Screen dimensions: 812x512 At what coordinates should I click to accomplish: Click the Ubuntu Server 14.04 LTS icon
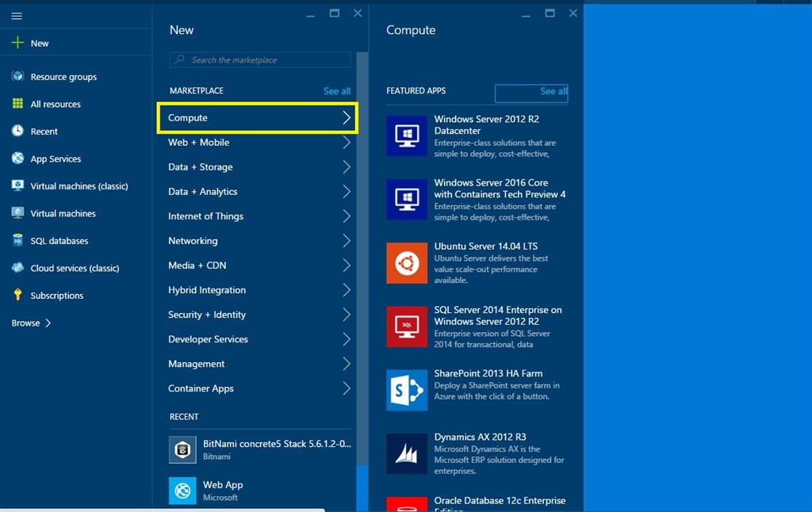tap(407, 263)
